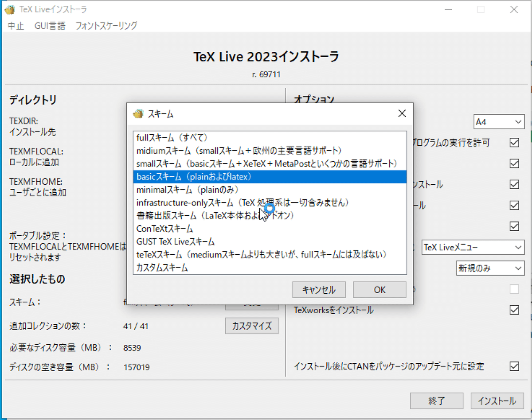Open the GUI言語 menu
The width and height of the screenshot is (532, 420).
50,26
